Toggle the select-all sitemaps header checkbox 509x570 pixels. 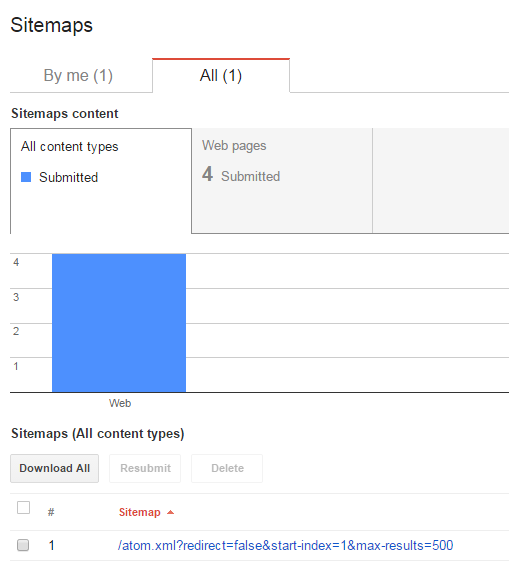click(x=24, y=507)
